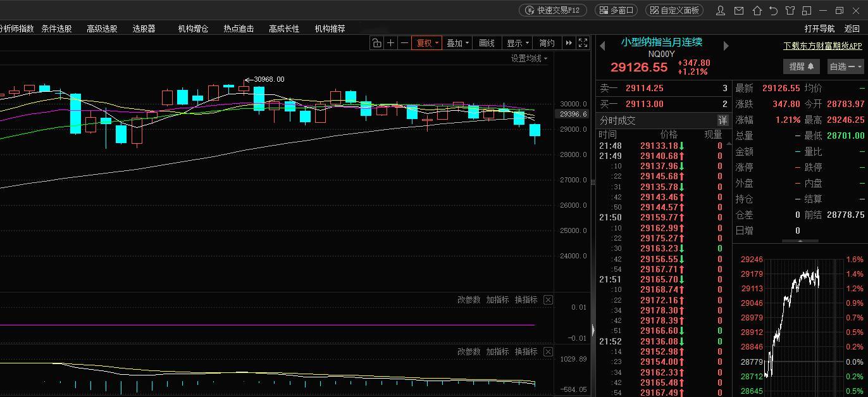
Task: Switch to 简约 simple mode
Action: [547, 43]
